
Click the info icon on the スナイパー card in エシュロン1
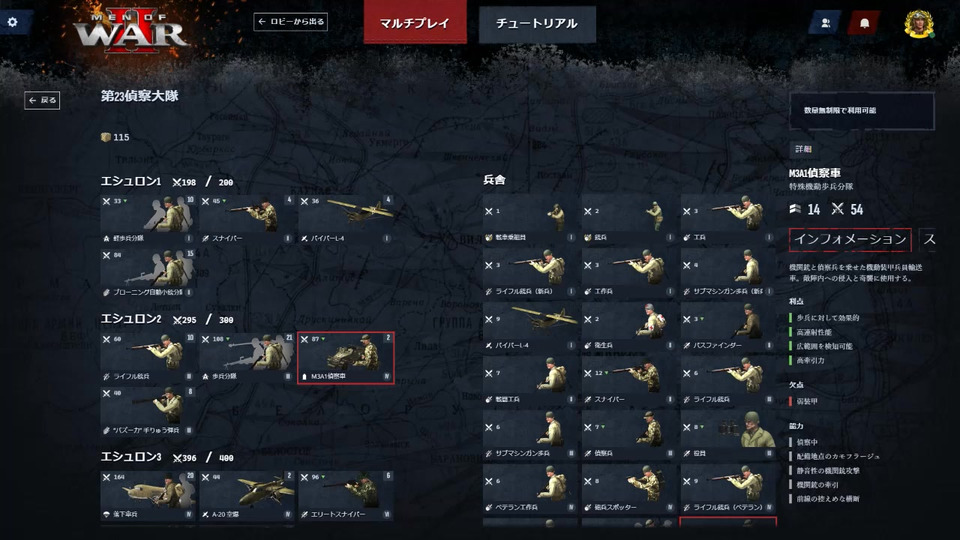pos(287,238)
